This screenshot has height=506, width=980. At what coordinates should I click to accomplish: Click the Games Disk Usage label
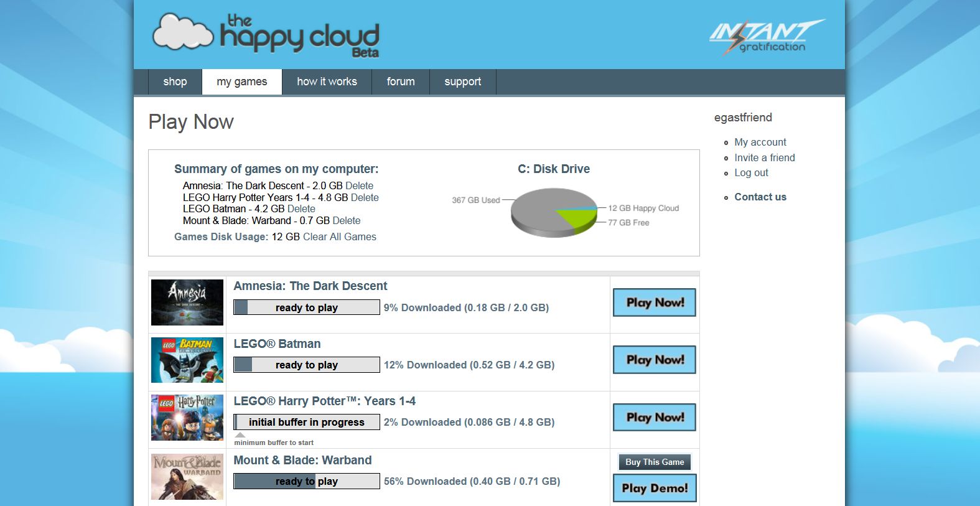pyautogui.click(x=222, y=237)
